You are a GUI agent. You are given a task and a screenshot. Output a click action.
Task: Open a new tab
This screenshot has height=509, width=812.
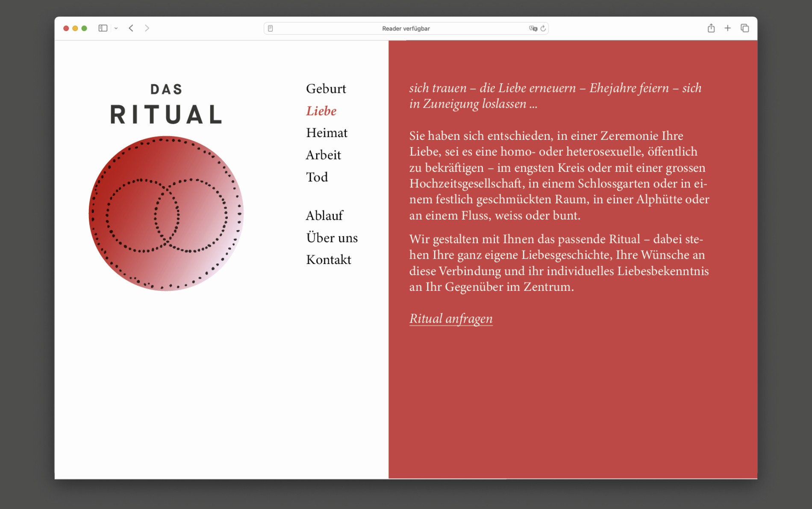click(x=728, y=28)
